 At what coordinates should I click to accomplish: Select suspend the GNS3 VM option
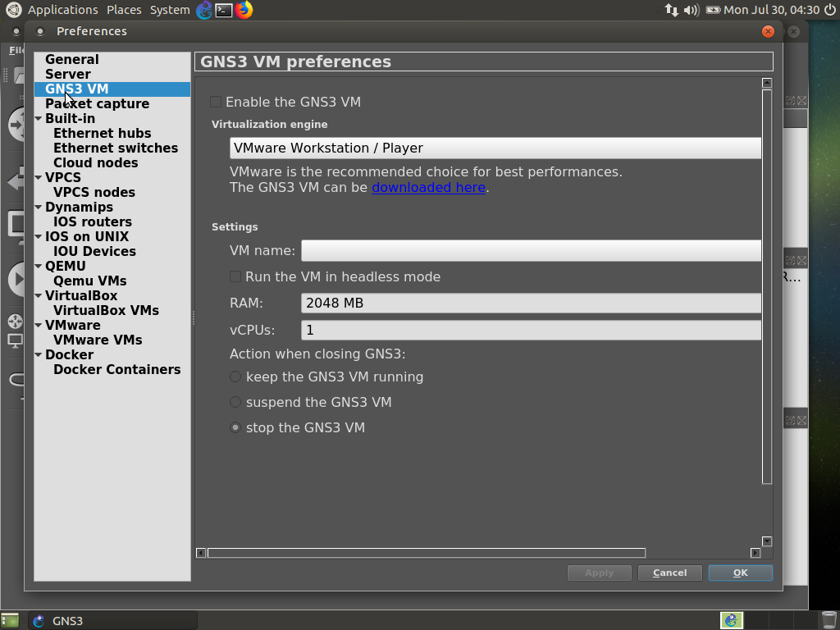click(235, 402)
